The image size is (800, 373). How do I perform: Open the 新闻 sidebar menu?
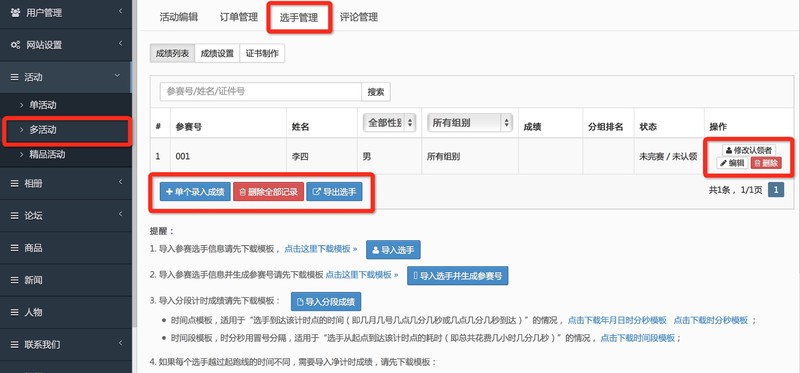pyautogui.click(x=65, y=280)
